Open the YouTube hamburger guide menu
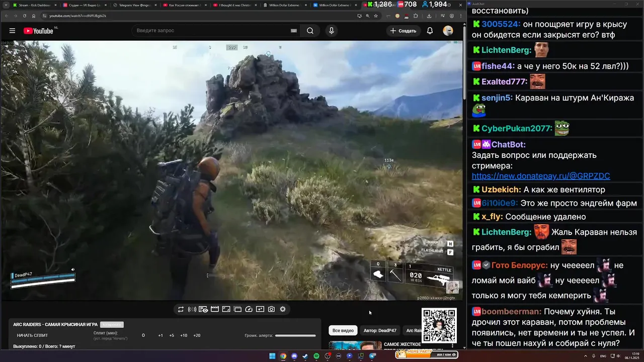The height and width of the screenshot is (362, 644). coord(12,31)
